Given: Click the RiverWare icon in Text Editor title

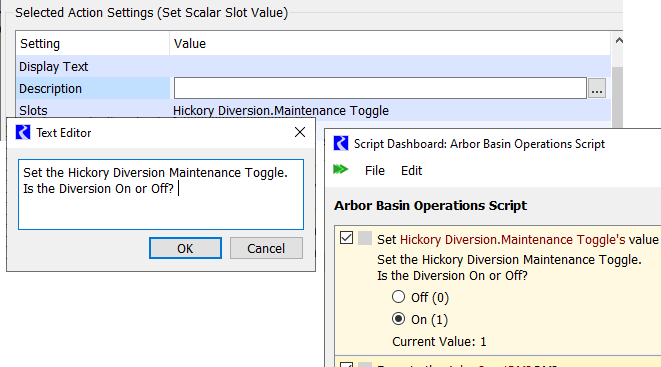Looking at the screenshot, I should click(23, 132).
